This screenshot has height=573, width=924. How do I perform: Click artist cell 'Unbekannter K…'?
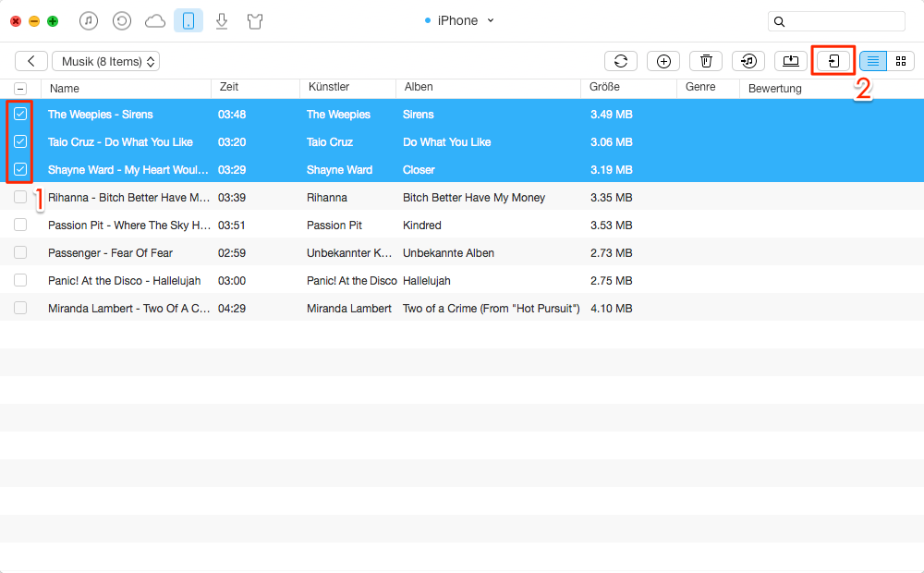pos(349,253)
